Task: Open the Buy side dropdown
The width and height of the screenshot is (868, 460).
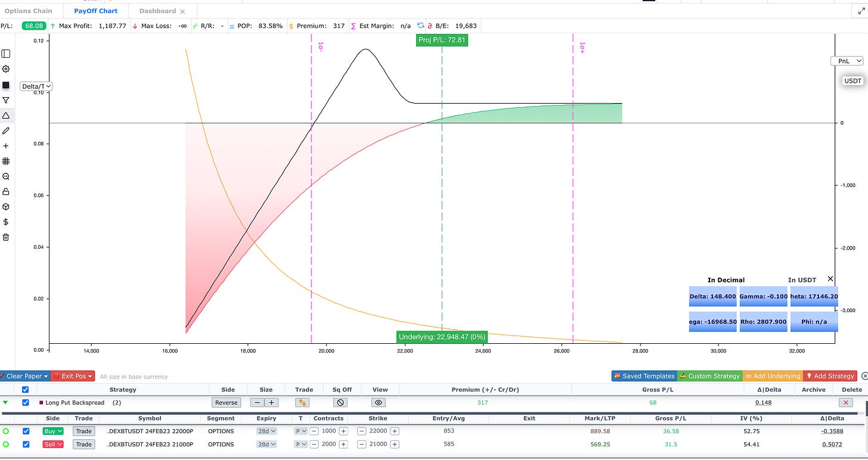Action: 53,431
